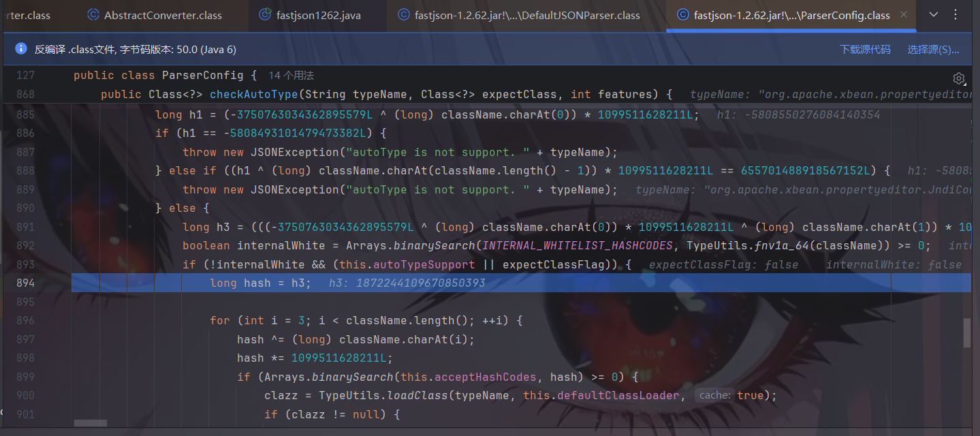Open the editor gear settings icon
Screen dimensions: 980x436
coord(959,78)
